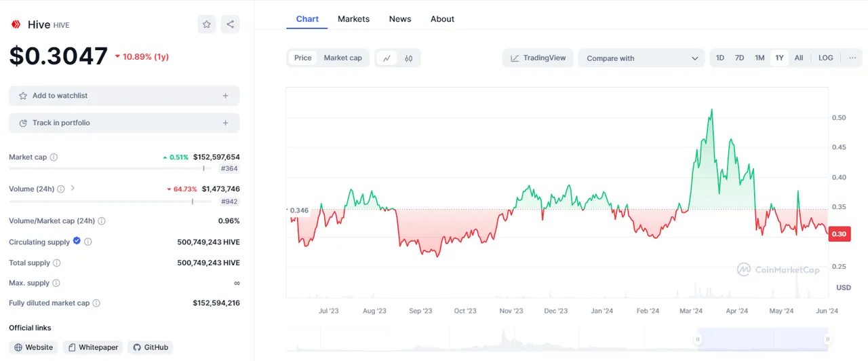
Task: Open the Chart tab
Action: (x=307, y=19)
